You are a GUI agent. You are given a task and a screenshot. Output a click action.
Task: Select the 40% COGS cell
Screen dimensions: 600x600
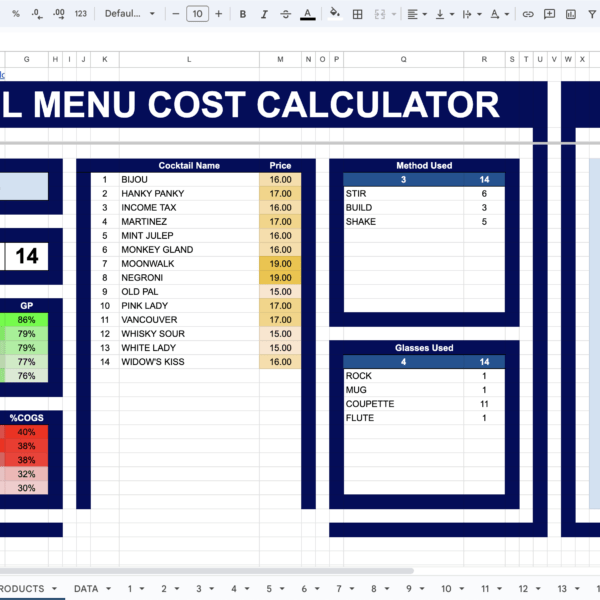[x=26, y=432]
